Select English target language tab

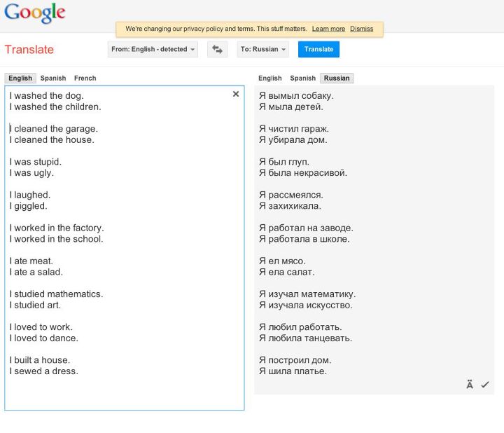tap(270, 78)
